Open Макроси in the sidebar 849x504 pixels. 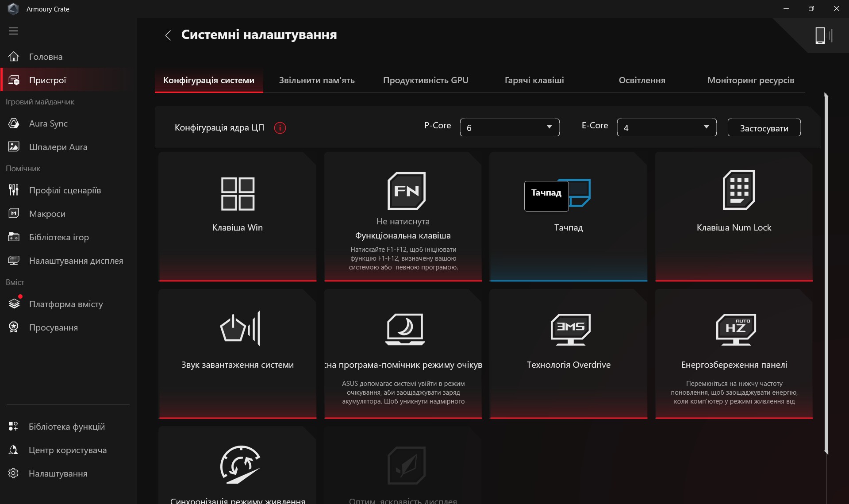47,214
